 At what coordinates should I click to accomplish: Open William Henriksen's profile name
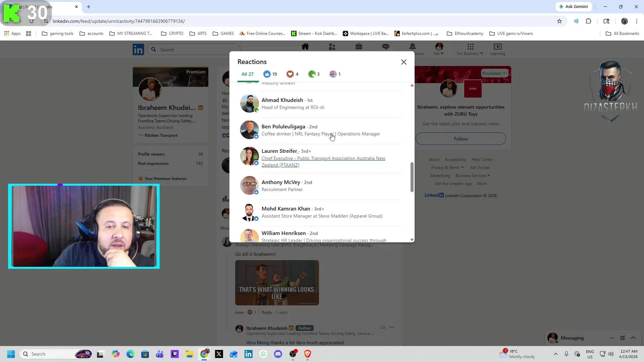pyautogui.click(x=283, y=233)
